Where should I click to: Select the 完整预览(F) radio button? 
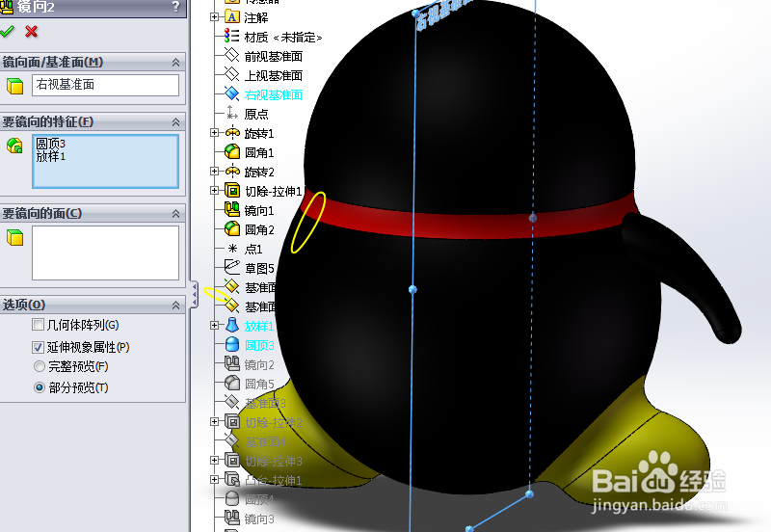point(40,366)
